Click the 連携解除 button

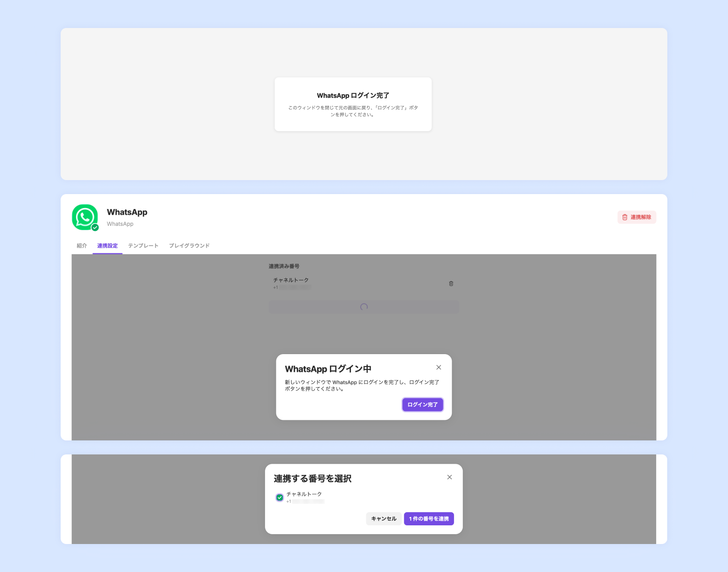637,217
